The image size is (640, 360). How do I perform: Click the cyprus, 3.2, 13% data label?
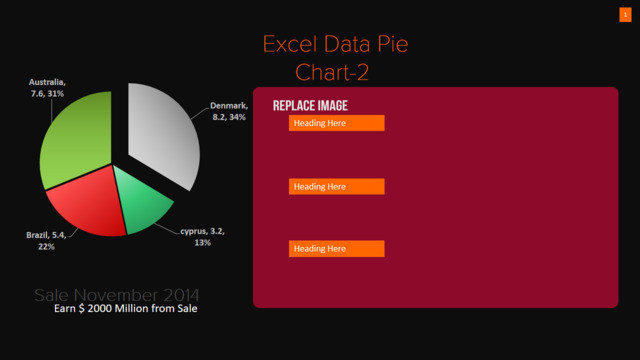coord(202,237)
